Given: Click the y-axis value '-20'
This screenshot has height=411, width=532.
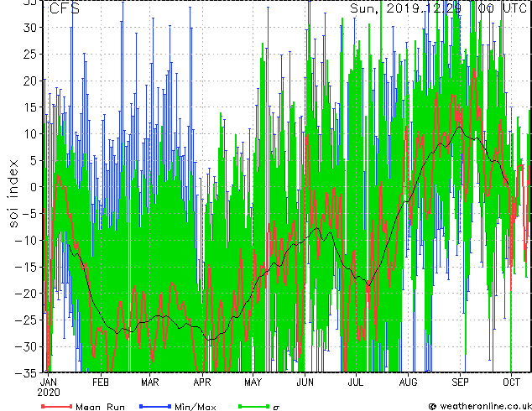Looking at the screenshot, I should click(26, 294).
